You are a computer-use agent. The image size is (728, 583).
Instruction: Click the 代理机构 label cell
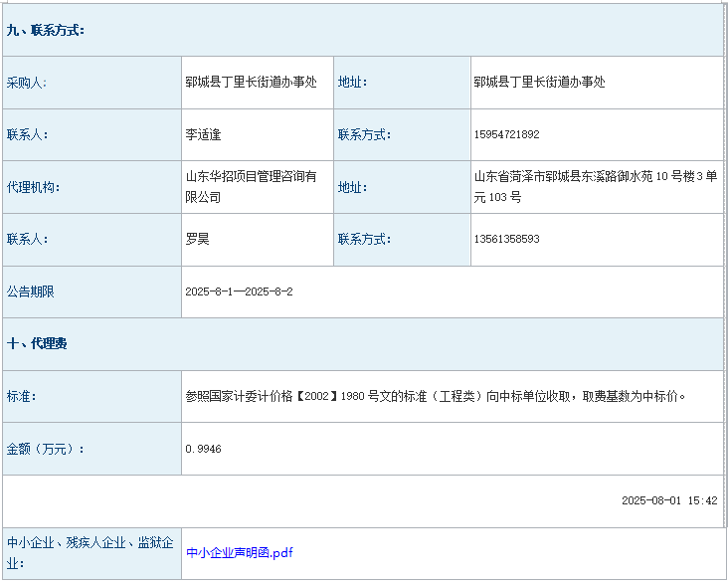33,187
